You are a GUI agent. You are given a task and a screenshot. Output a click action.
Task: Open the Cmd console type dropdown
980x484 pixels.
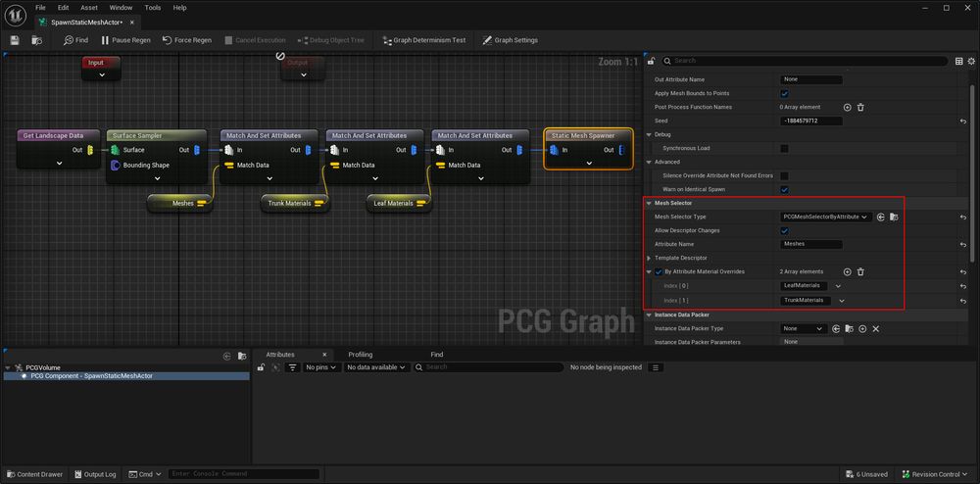145,474
